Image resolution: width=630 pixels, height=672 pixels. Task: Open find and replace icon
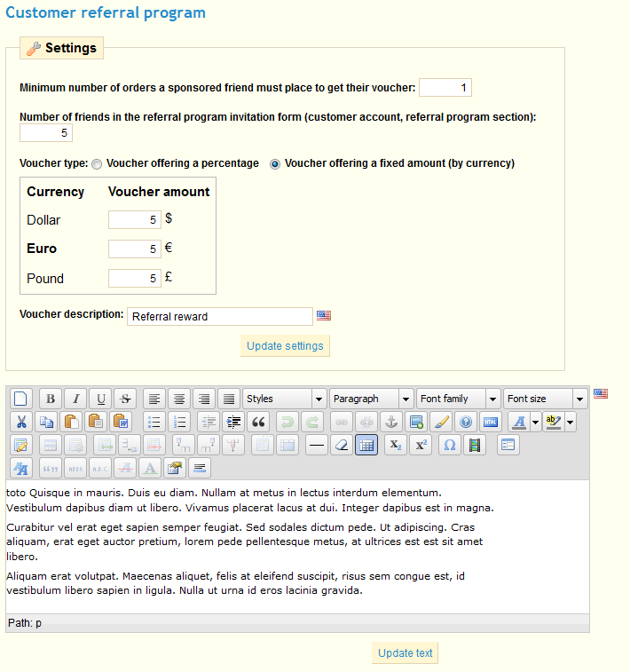click(20, 468)
